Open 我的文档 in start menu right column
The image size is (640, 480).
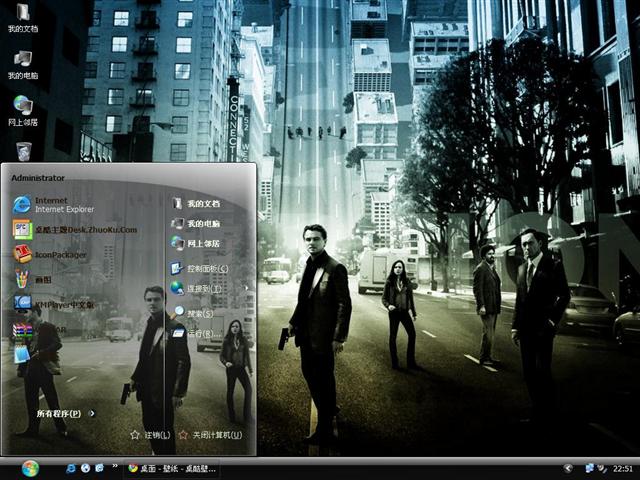[x=196, y=203]
